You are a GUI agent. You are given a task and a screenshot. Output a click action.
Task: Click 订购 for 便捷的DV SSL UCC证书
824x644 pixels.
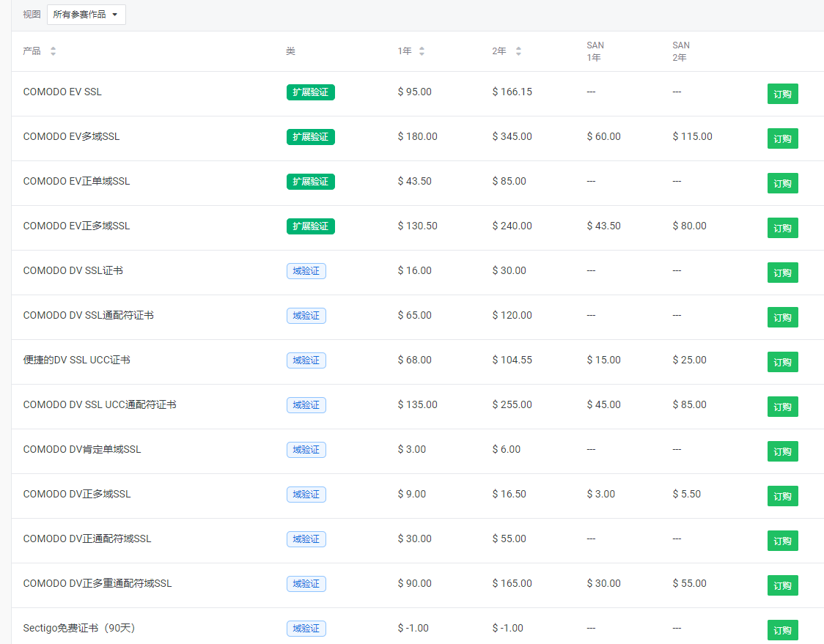pyautogui.click(x=782, y=362)
